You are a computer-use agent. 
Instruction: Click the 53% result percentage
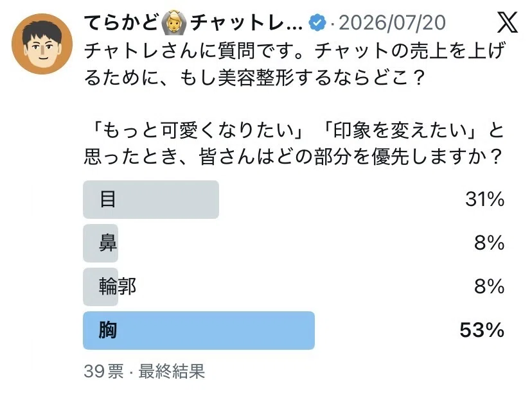[x=482, y=331]
